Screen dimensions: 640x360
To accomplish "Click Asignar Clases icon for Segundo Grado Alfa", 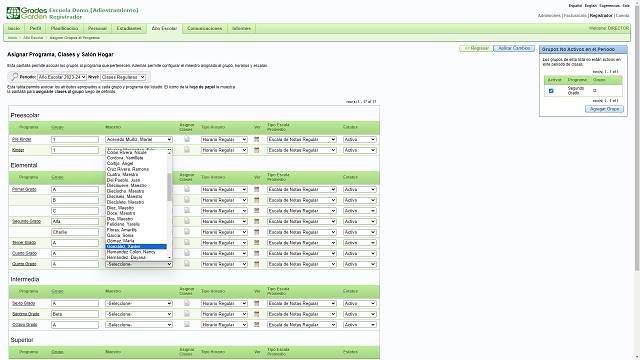I will click(187, 221).
